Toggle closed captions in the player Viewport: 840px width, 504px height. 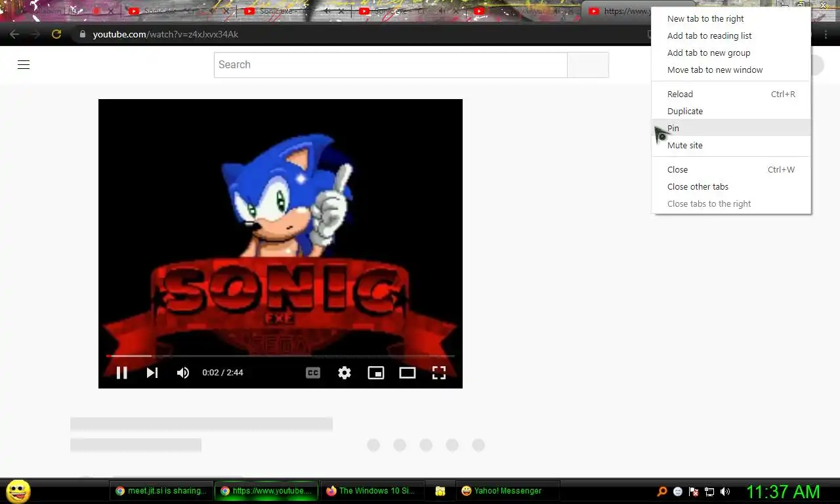[x=313, y=373]
